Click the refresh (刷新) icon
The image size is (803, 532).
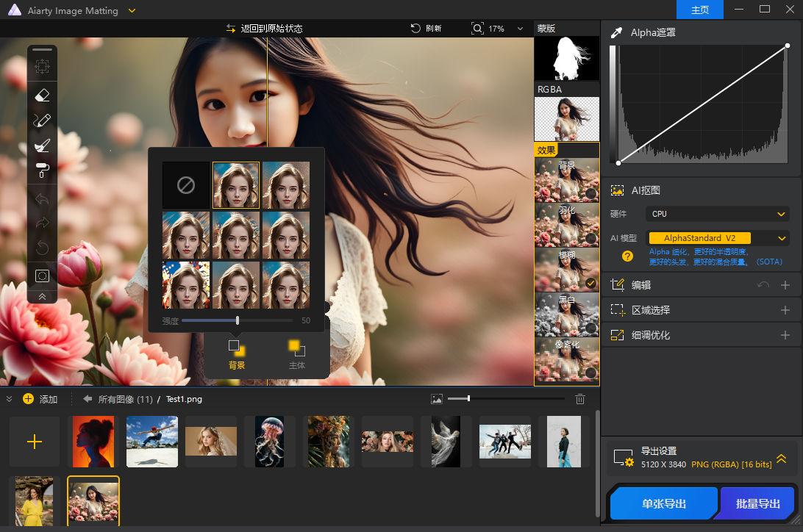point(416,28)
